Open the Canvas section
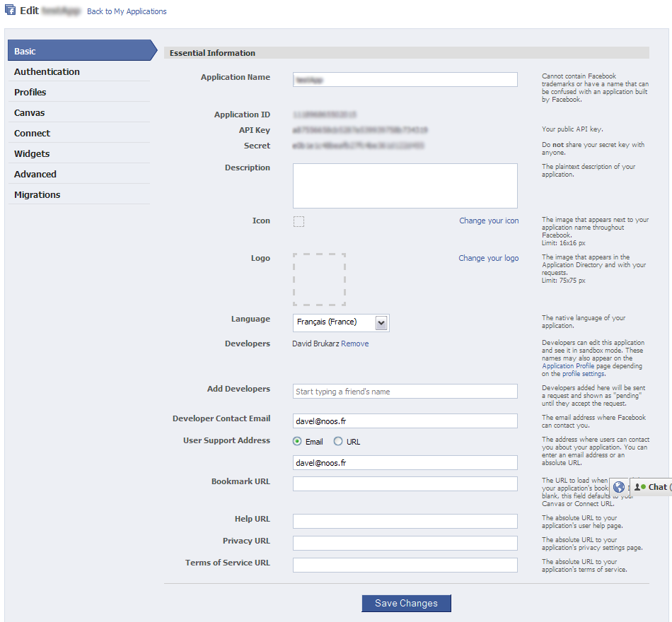Image resolution: width=672 pixels, height=622 pixels. pyautogui.click(x=79, y=112)
